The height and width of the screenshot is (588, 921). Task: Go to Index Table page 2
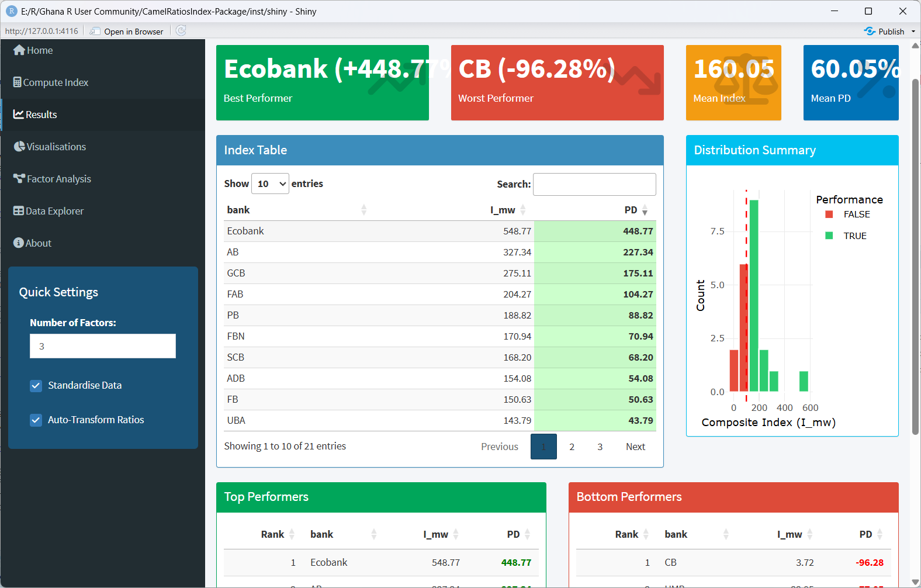pos(572,447)
